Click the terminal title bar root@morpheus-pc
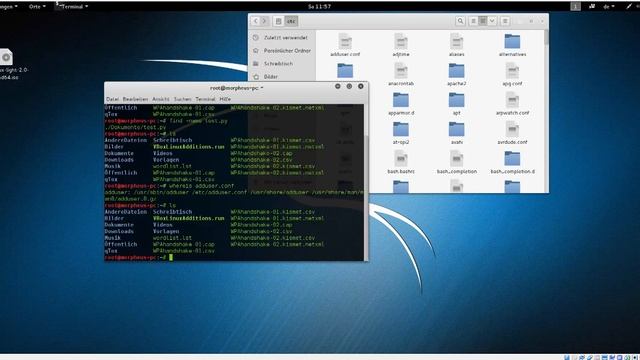Viewport: 640px width, 360px height. [236, 88]
